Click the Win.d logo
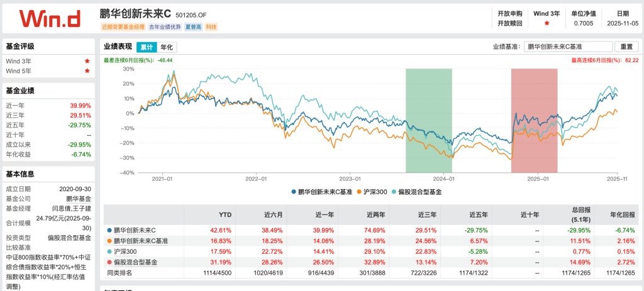This screenshot has height=291, width=644. point(50,18)
